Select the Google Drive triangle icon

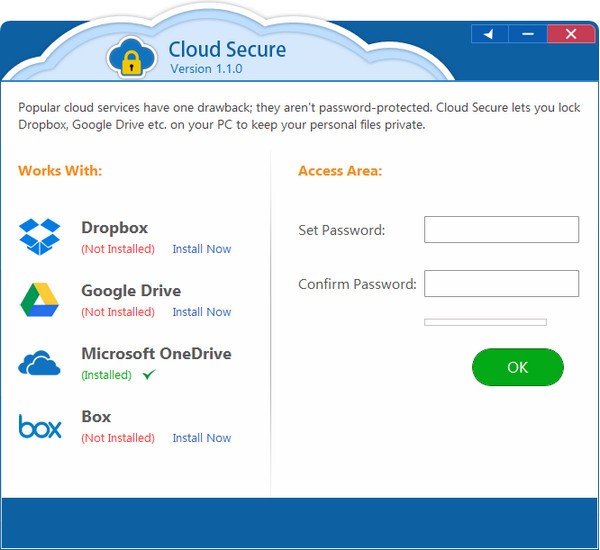coord(40,300)
